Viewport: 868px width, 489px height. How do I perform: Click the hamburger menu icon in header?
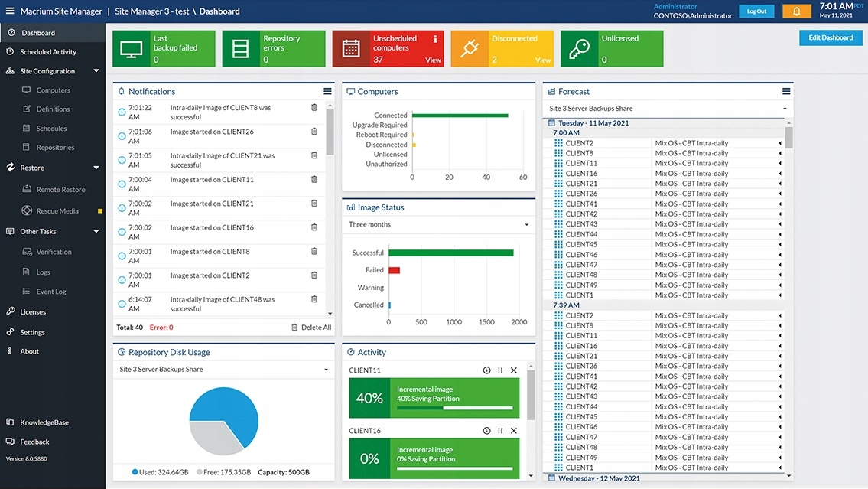coord(10,11)
